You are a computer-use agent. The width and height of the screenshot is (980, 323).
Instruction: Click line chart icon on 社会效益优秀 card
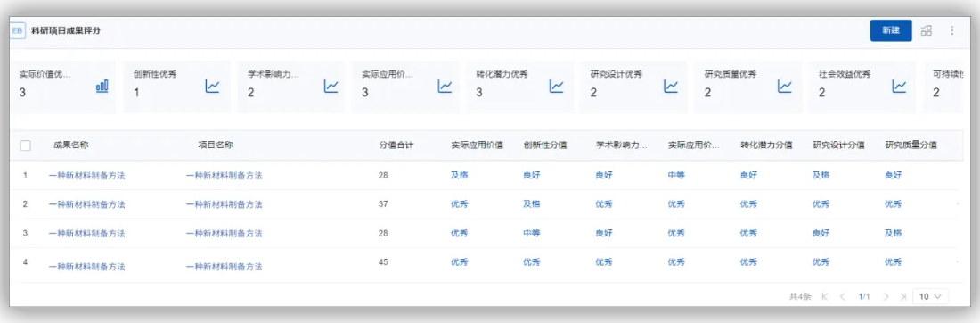coord(900,87)
